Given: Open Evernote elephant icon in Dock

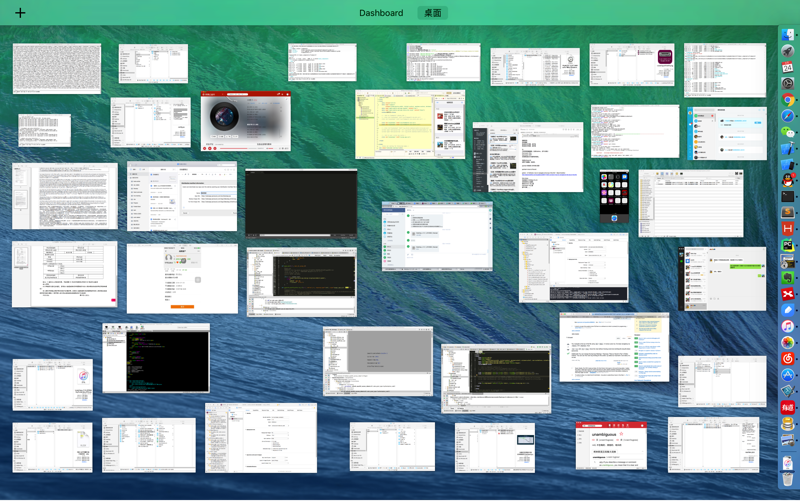Looking at the screenshot, I should point(788,278).
